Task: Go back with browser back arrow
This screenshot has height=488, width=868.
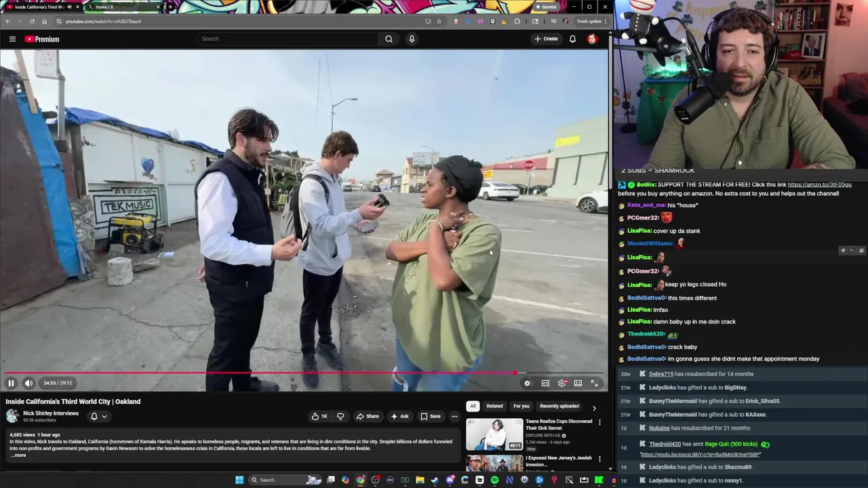Action: (x=7, y=21)
